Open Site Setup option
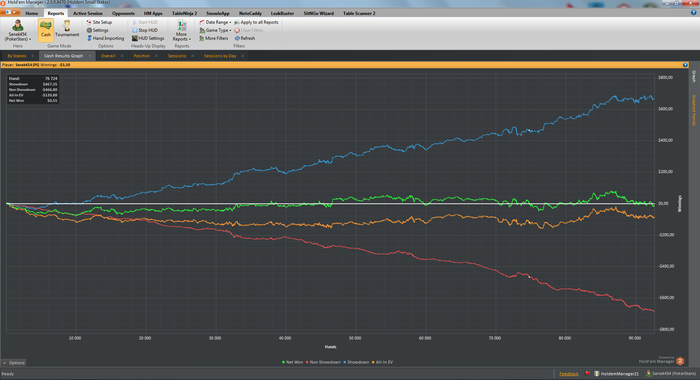 99,22
